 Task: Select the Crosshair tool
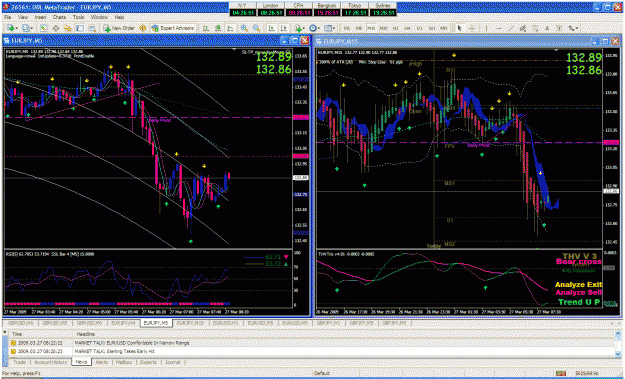472,28
